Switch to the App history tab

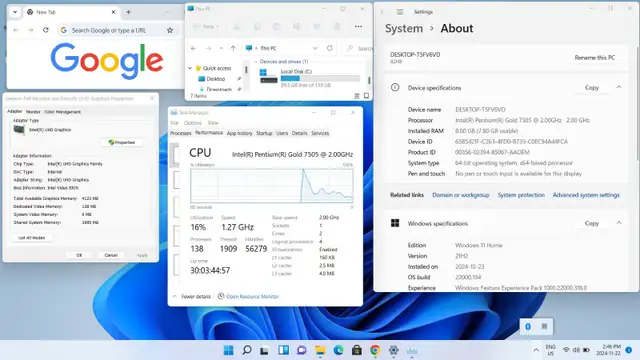[x=240, y=133]
